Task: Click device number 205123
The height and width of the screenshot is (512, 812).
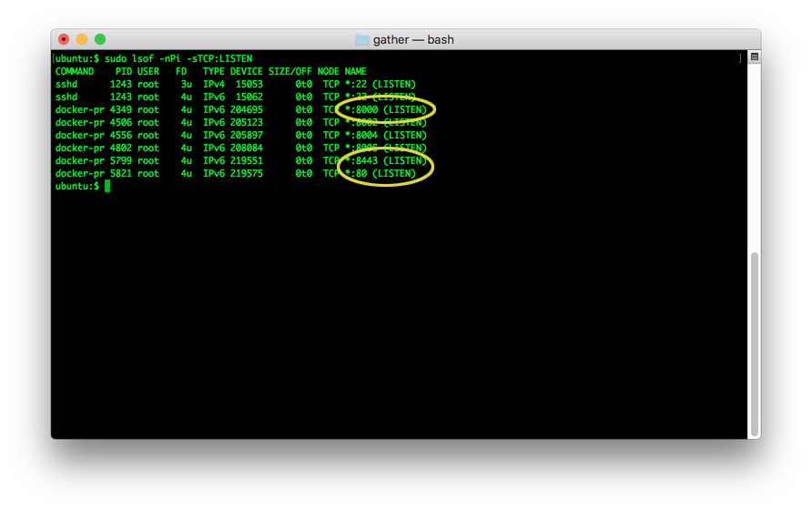Action: (247, 122)
